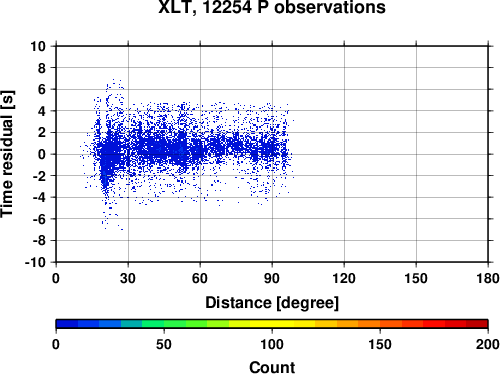Click y-axis tick label '-6'

click(x=39, y=219)
